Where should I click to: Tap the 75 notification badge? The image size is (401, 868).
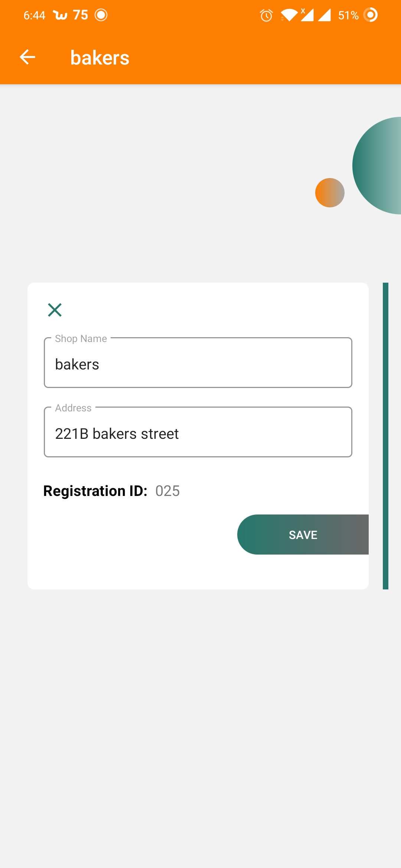(x=81, y=15)
